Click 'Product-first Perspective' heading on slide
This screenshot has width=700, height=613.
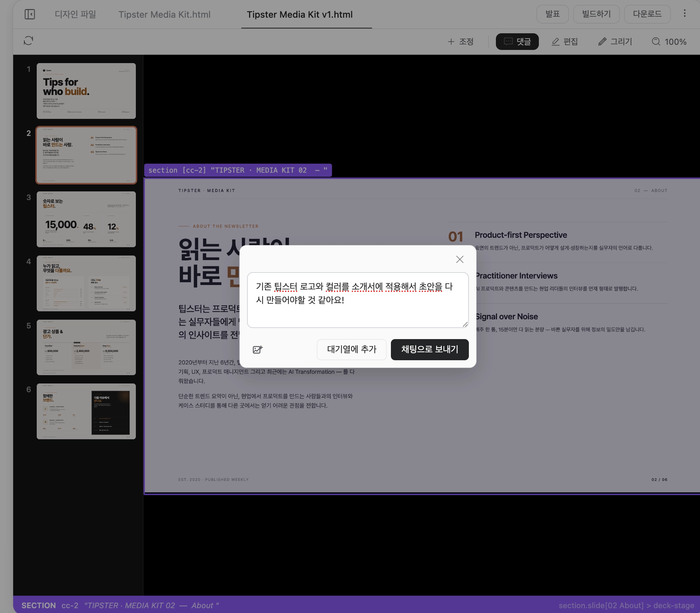coord(521,235)
